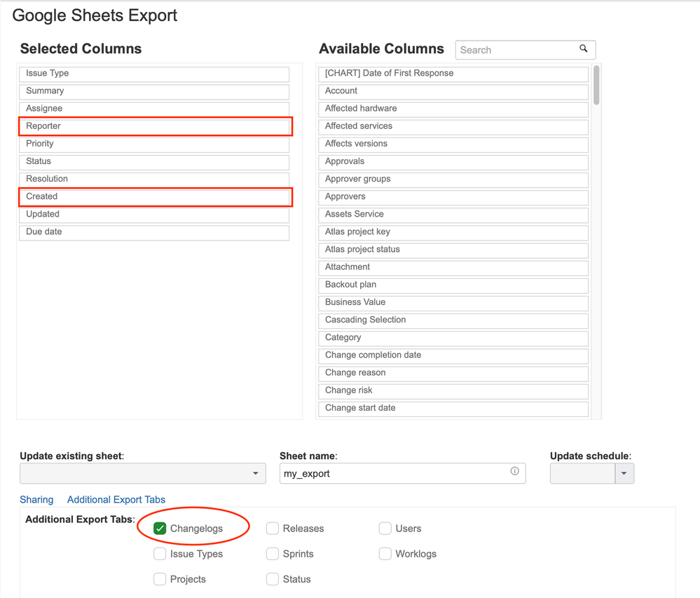The image size is (700, 598).
Task: Click in the Available Columns search field
Action: click(x=516, y=50)
